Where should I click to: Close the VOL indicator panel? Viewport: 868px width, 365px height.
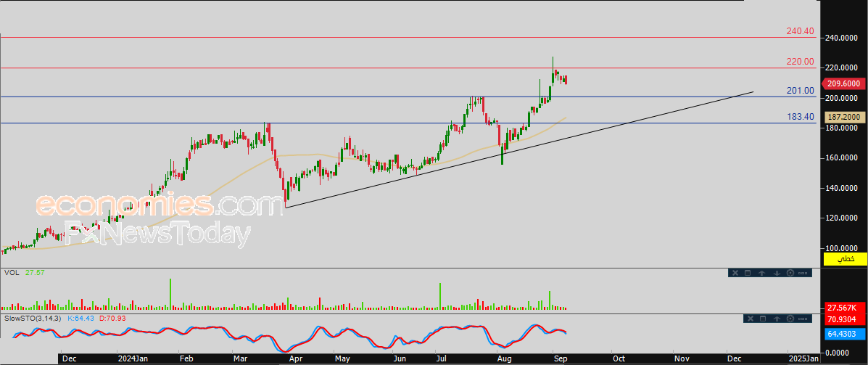pyautogui.click(x=735, y=273)
